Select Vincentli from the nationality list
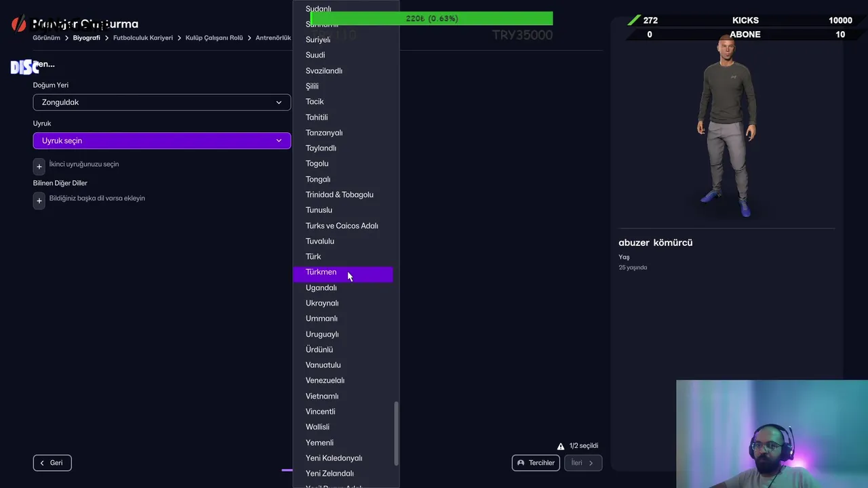 [x=342, y=411]
